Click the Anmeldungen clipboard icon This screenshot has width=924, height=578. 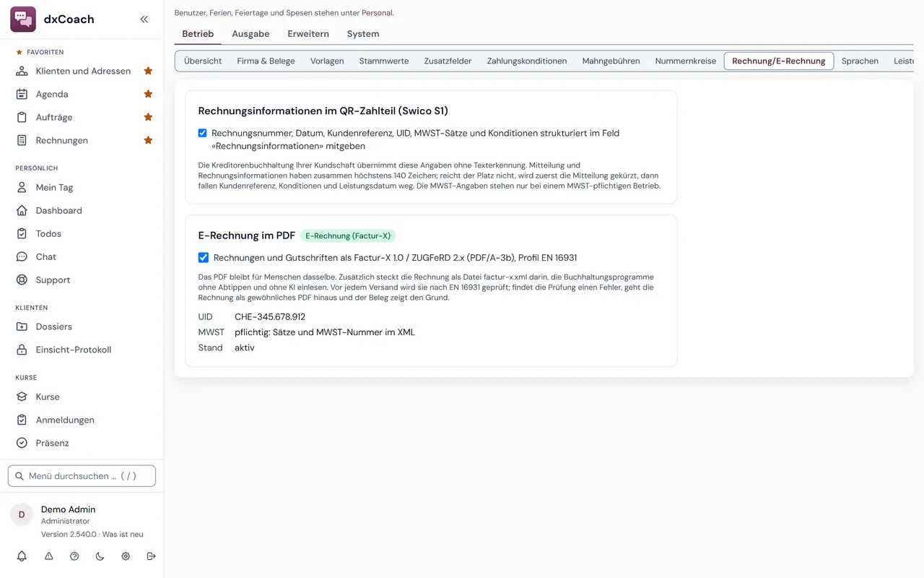22,420
